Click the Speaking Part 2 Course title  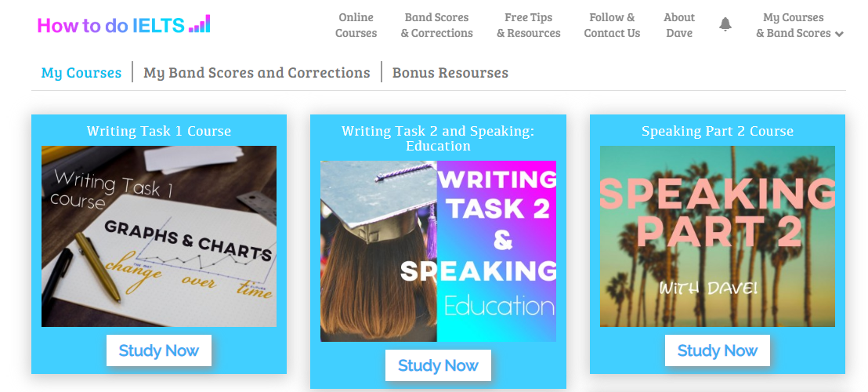pos(718,131)
